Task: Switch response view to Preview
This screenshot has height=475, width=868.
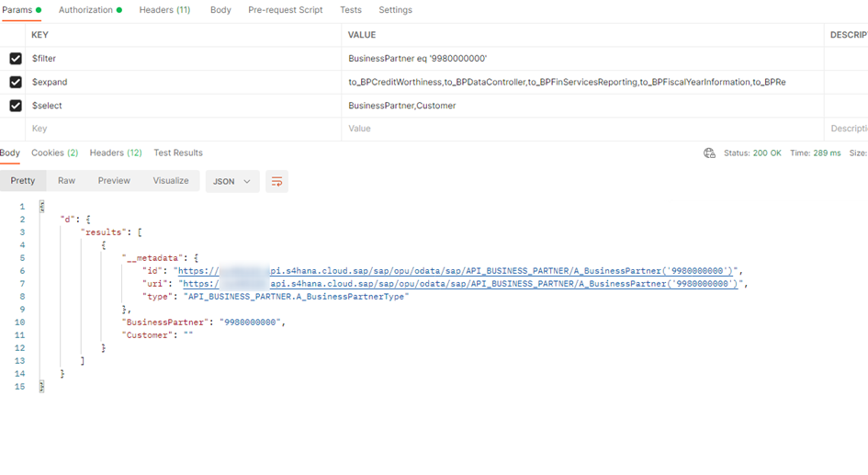Action: 114,181
